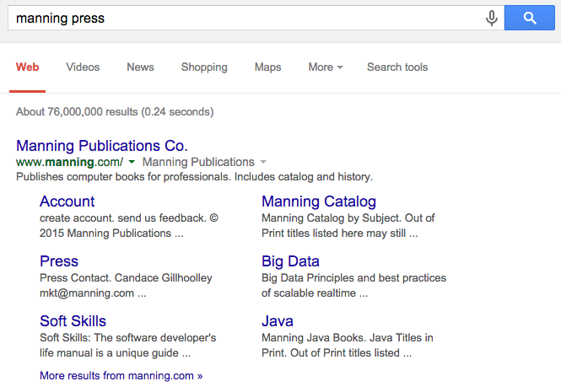This screenshot has width=561, height=392.
Task: Click the blue magnifier search button
Action: click(530, 18)
